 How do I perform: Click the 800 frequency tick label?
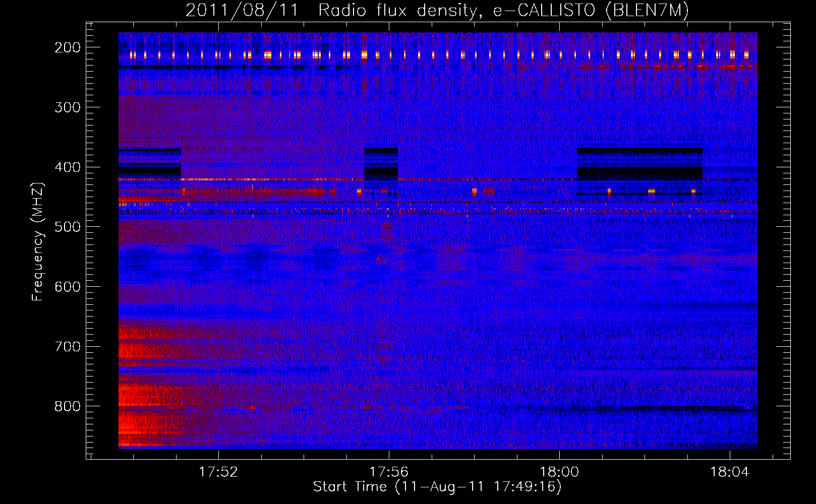(68, 406)
